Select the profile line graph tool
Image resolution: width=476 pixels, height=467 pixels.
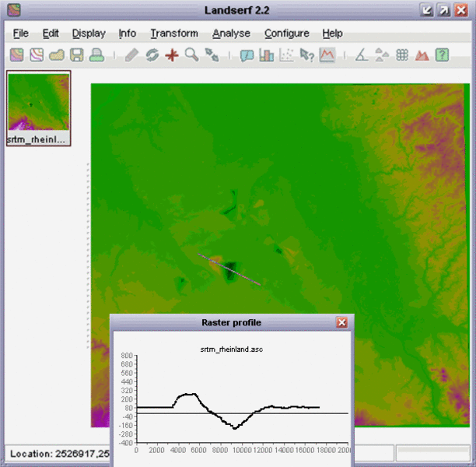[327, 55]
